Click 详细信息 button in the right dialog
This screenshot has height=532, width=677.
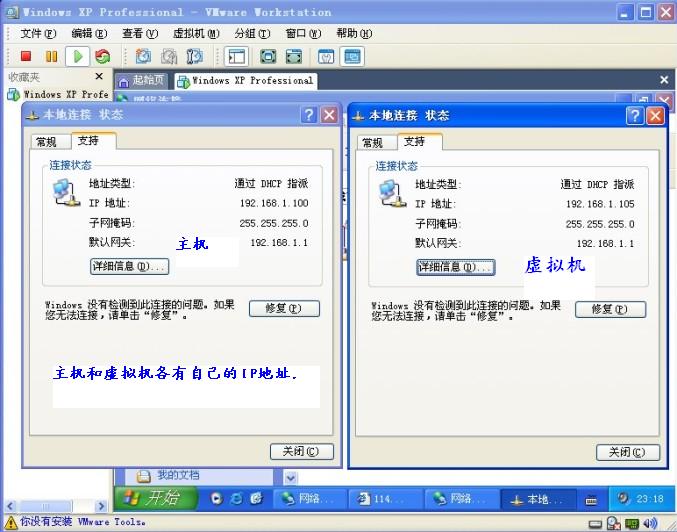pos(455,267)
